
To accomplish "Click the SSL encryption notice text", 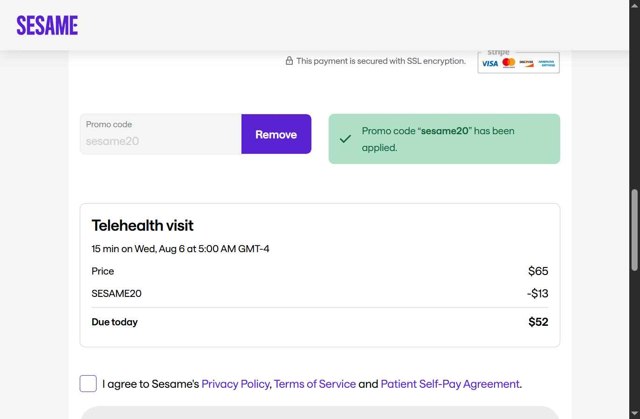I will tap(381, 61).
